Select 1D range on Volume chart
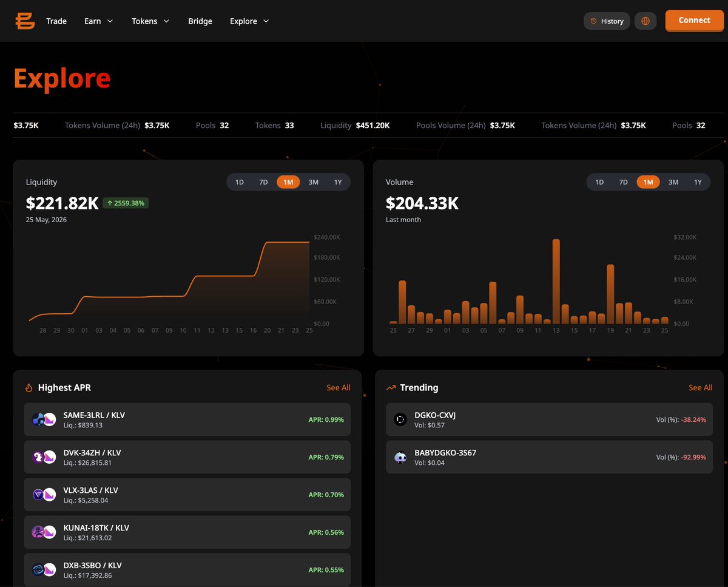The image size is (728, 587). [x=599, y=182]
